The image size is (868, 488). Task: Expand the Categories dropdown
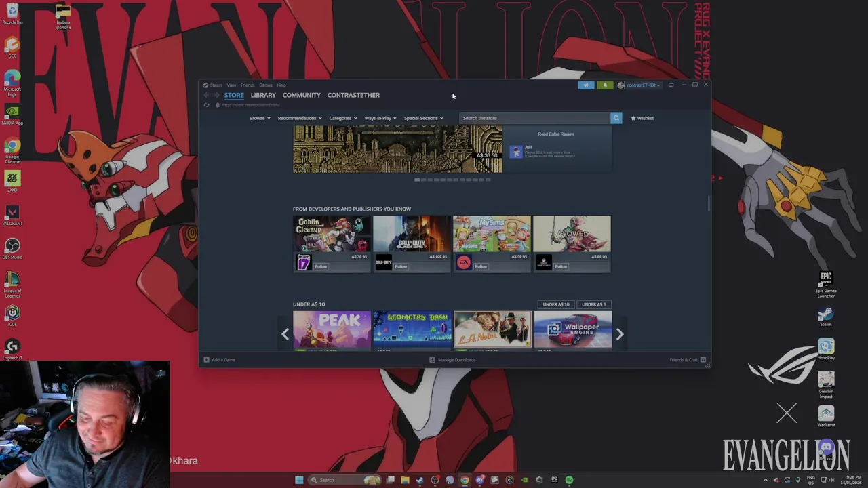[343, 118]
